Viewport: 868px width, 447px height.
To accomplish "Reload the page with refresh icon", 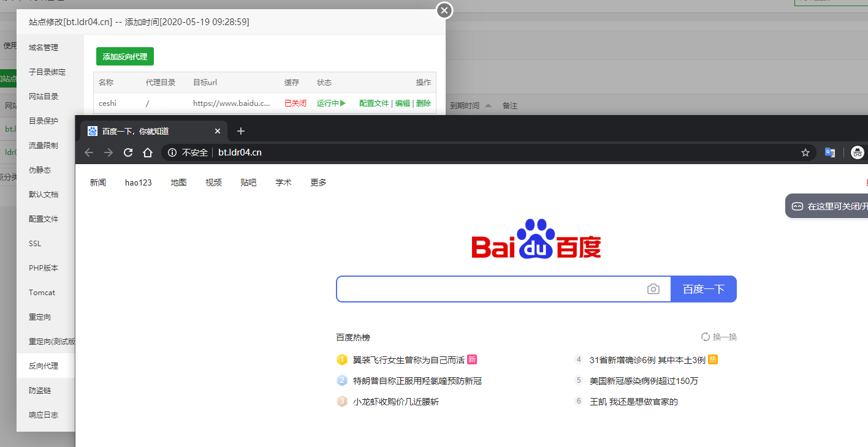I will [128, 152].
